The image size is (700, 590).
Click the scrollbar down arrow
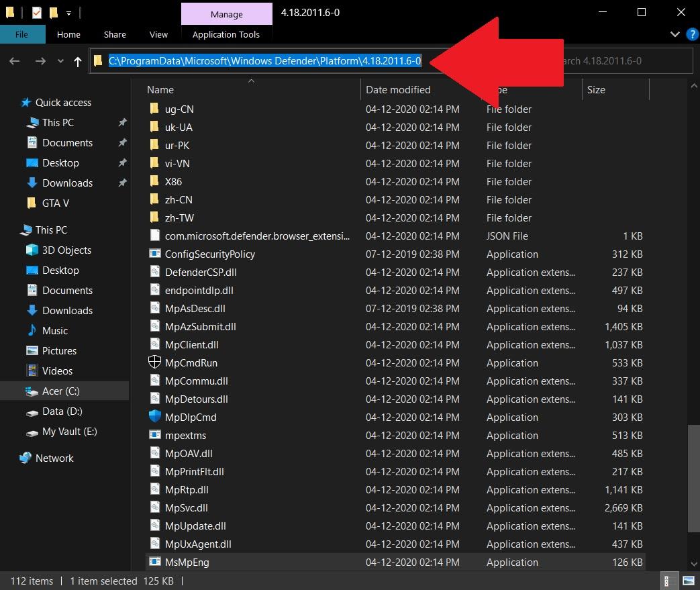pyautogui.click(x=694, y=564)
